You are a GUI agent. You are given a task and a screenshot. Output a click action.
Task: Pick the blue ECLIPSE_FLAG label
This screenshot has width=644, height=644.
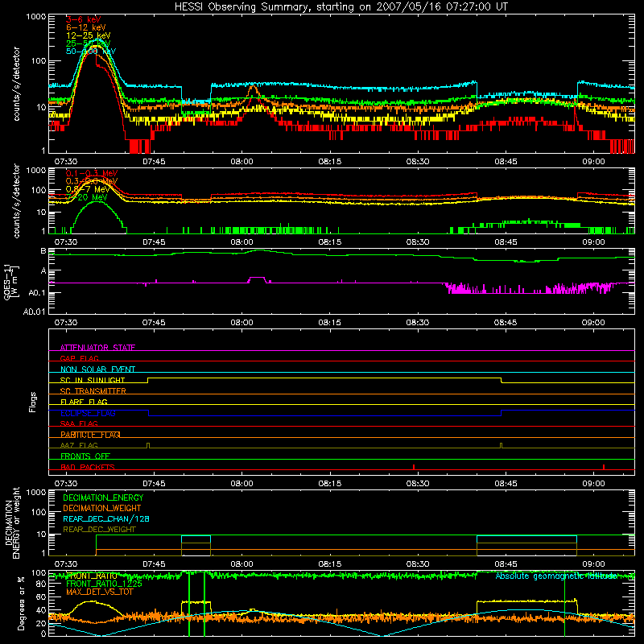pyautogui.click(x=88, y=413)
